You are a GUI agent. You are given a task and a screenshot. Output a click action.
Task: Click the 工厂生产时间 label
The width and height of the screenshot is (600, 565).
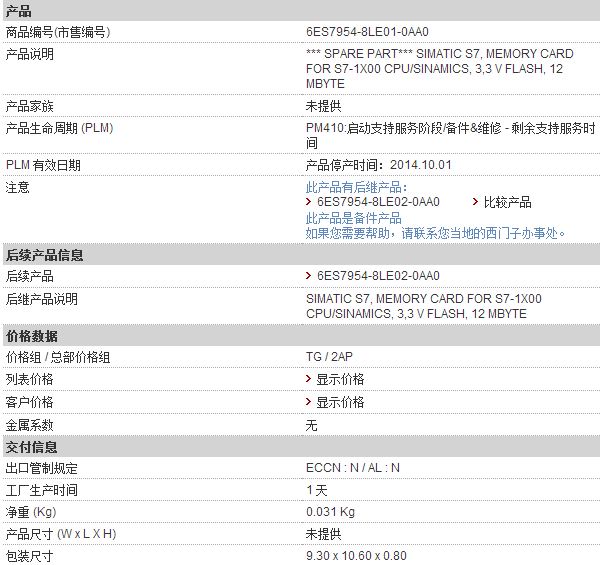pyautogui.click(x=41, y=490)
